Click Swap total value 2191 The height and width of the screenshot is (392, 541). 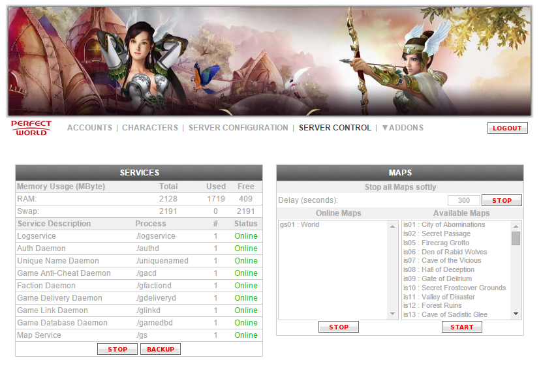(x=168, y=211)
